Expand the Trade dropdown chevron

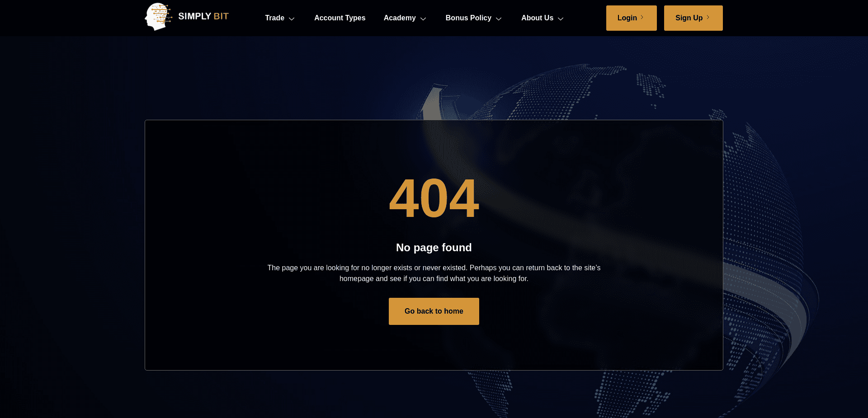click(292, 19)
